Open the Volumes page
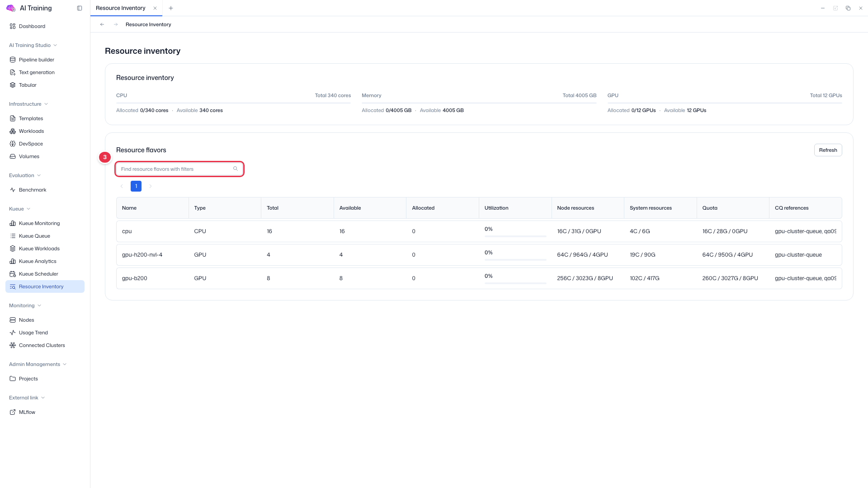Viewport: 868px width, 488px height. pos(45,156)
